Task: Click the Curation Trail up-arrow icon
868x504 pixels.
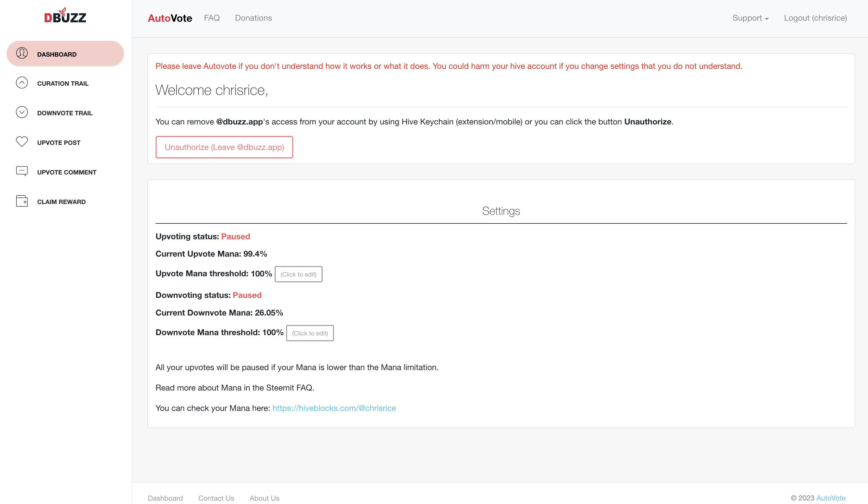Action: tap(22, 83)
